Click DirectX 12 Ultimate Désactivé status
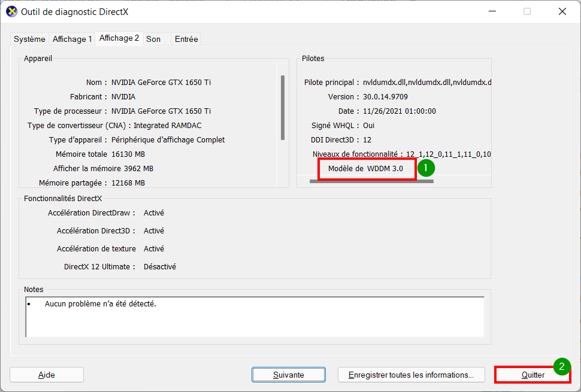Image resolution: width=581 pixels, height=392 pixels. [160, 267]
